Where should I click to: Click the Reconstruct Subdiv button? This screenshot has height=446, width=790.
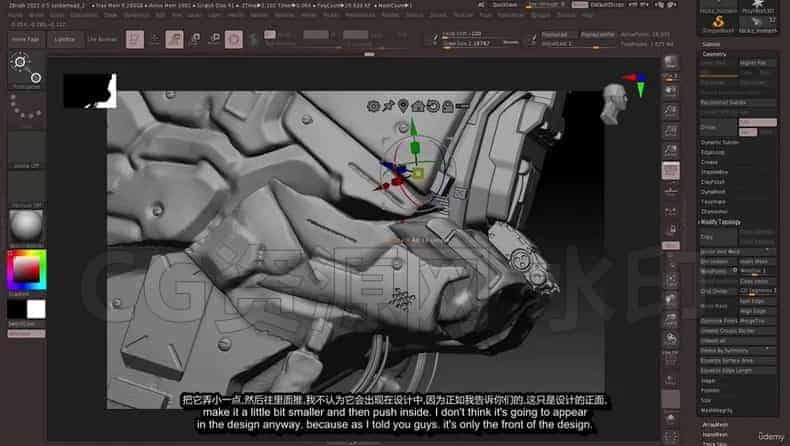[738, 103]
